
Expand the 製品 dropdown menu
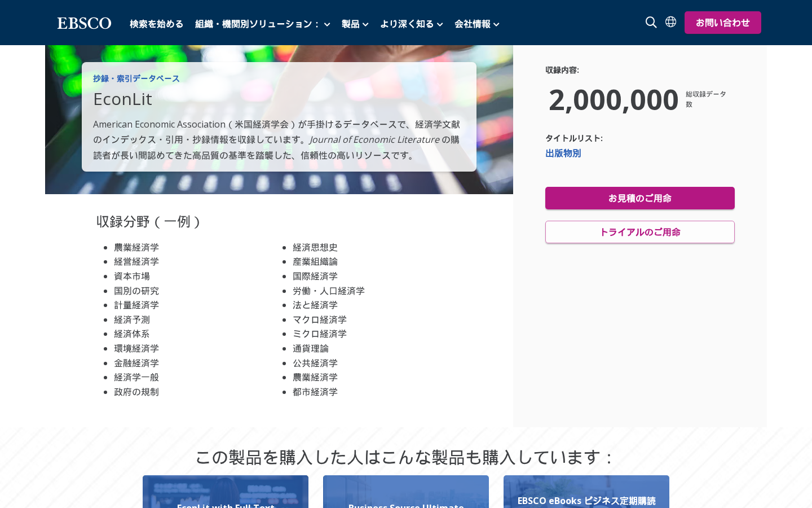click(355, 24)
